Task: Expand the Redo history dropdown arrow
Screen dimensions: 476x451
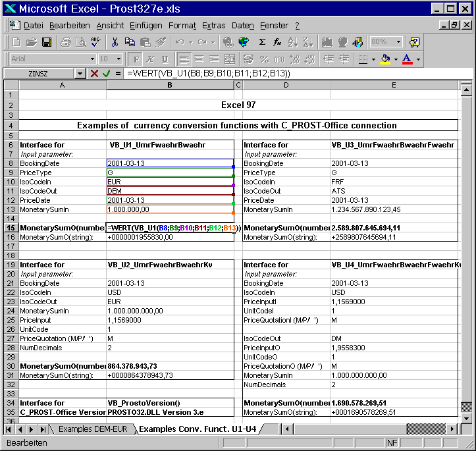Action: (213, 43)
